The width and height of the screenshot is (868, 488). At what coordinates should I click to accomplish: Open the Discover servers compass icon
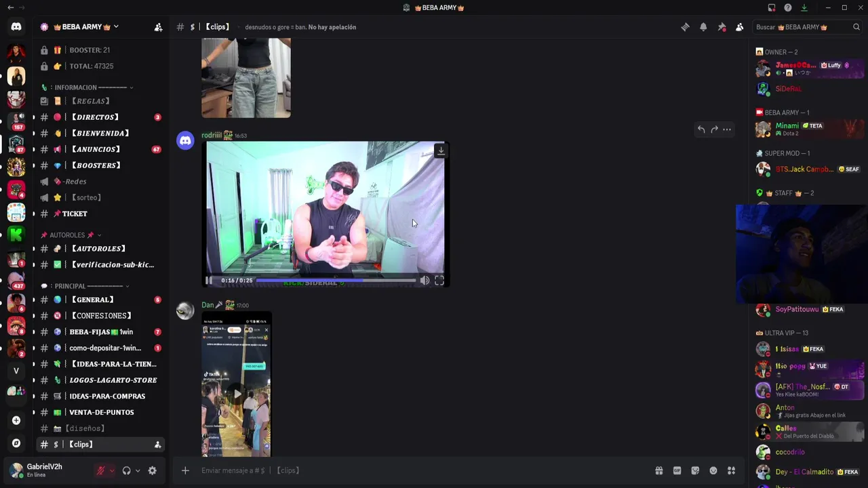(16, 443)
